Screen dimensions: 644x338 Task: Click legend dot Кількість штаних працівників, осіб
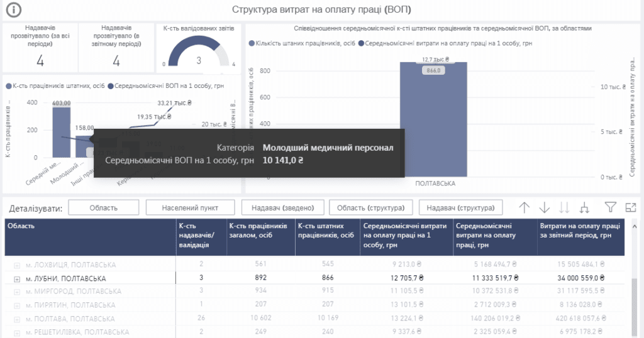click(x=252, y=43)
